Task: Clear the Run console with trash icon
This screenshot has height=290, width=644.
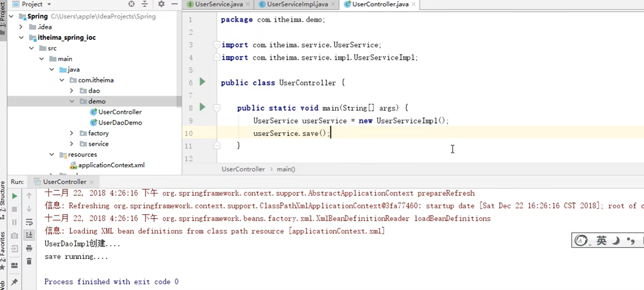Action: click(x=29, y=262)
